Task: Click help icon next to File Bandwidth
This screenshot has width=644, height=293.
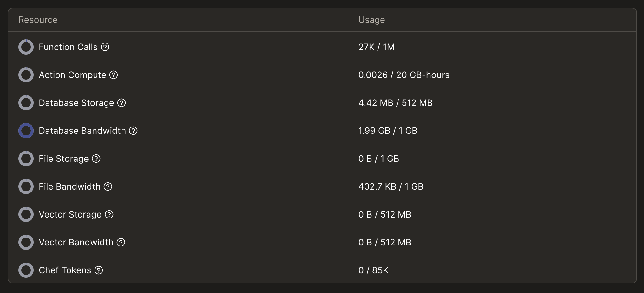Action: pos(108,187)
